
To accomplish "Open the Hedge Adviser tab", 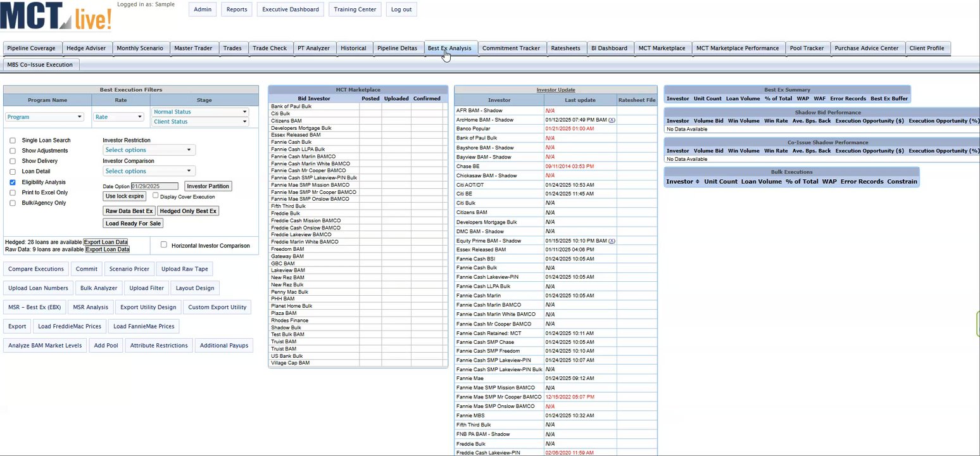I will point(87,48).
